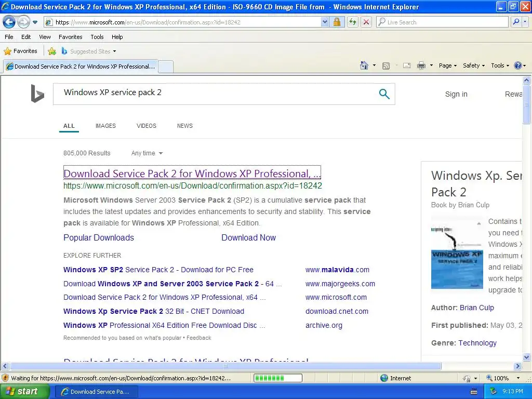
Task: Open the Tools command bar menu
Action: click(500, 65)
